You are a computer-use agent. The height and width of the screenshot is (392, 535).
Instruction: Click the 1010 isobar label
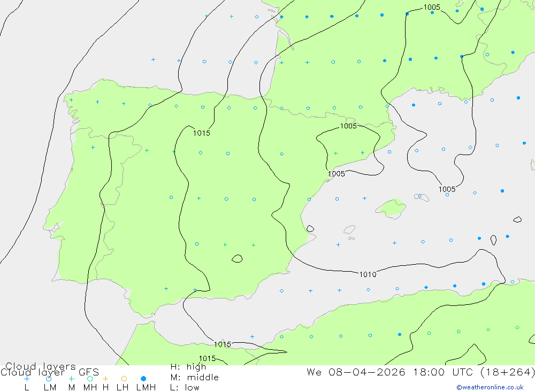368,274
